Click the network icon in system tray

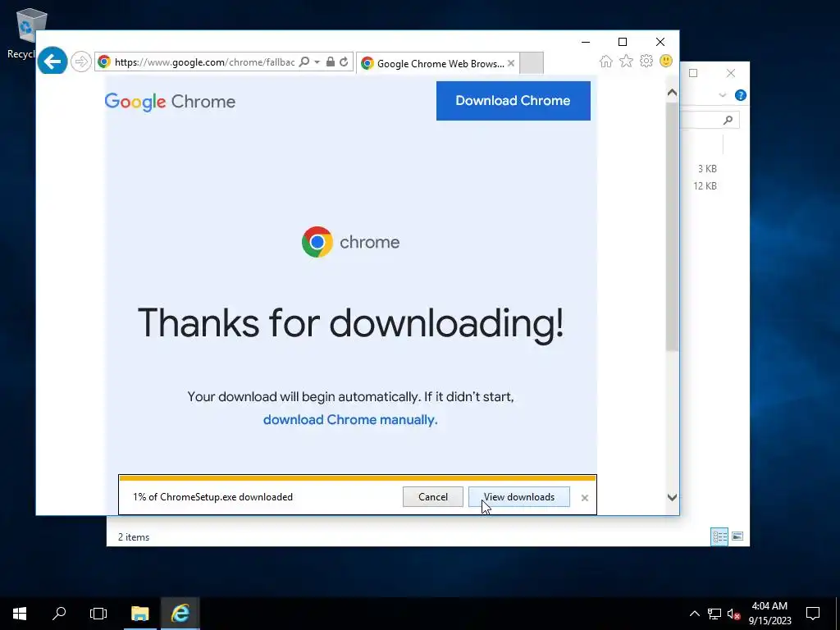click(714, 614)
